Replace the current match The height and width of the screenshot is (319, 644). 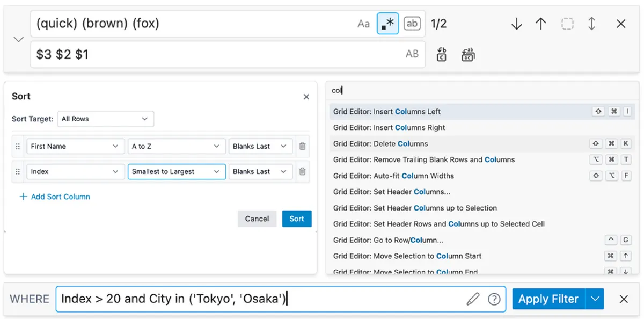click(441, 54)
